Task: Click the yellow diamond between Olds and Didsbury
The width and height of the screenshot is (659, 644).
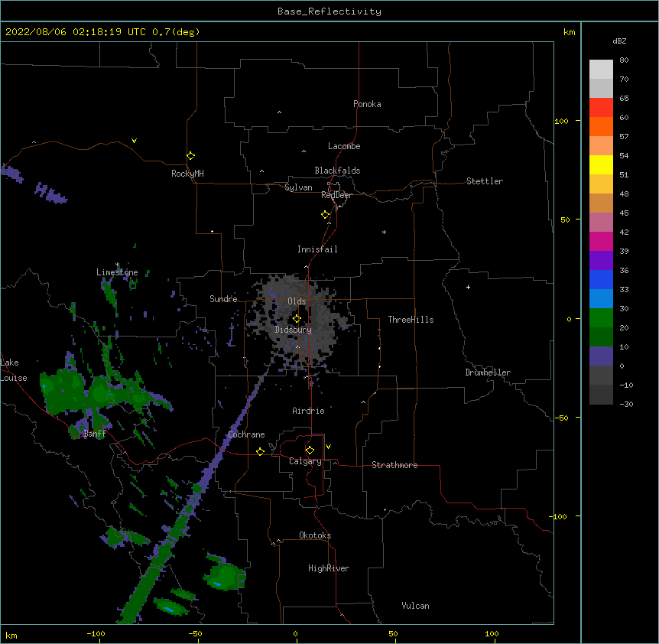Action: [x=297, y=319]
